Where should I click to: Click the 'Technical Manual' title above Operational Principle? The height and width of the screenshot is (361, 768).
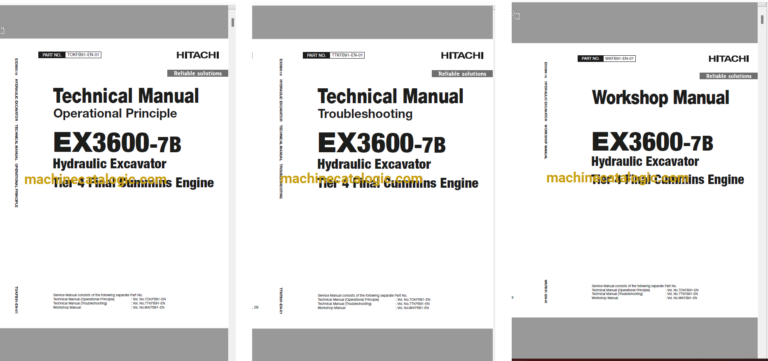(x=126, y=96)
